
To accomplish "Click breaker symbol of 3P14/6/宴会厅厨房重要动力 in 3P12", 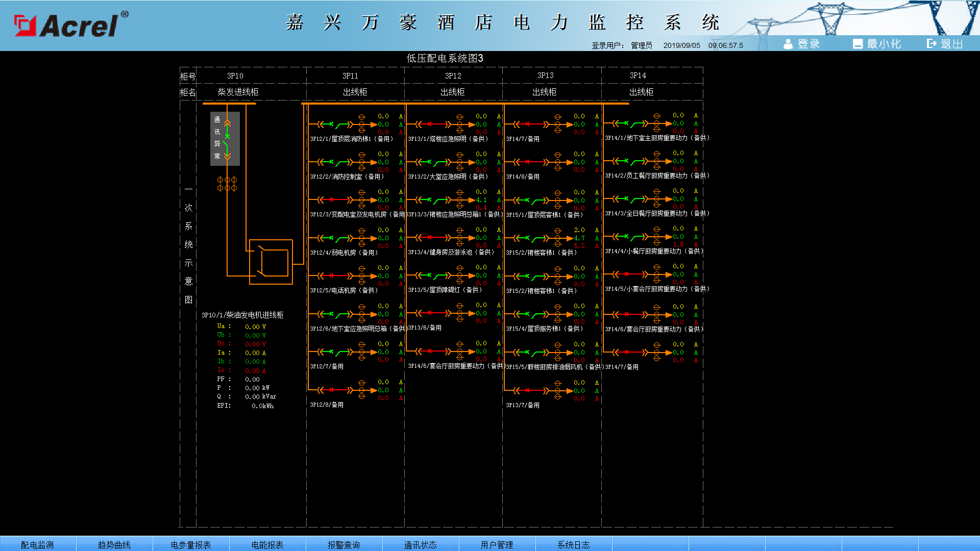I will (433, 351).
